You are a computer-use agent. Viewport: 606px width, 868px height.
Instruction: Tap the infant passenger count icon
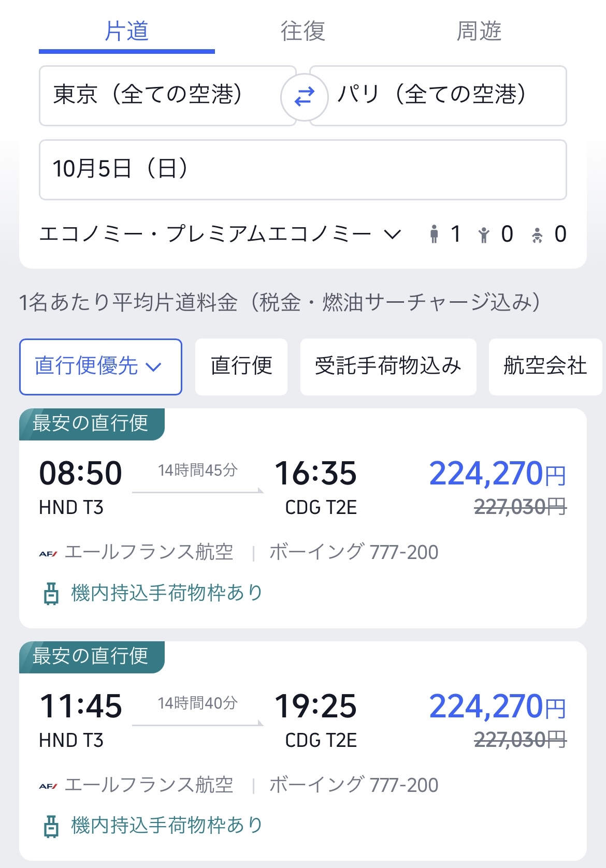537,235
